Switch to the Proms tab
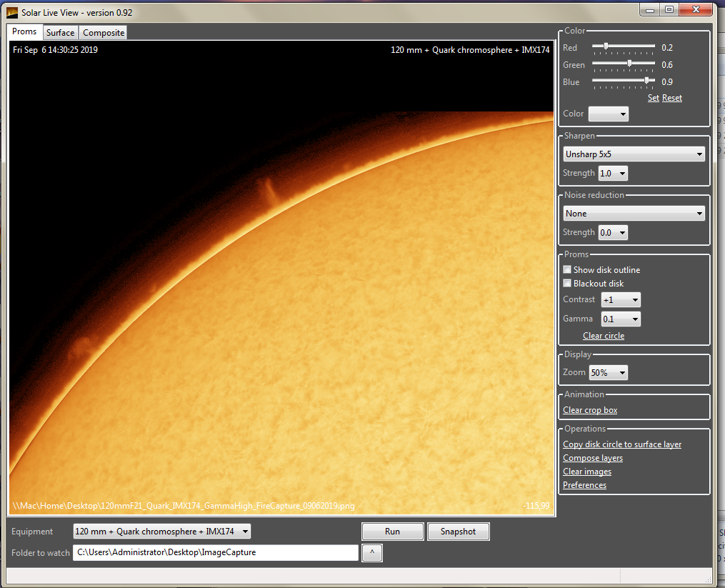Image resolution: width=725 pixels, height=588 pixels. pos(24,31)
